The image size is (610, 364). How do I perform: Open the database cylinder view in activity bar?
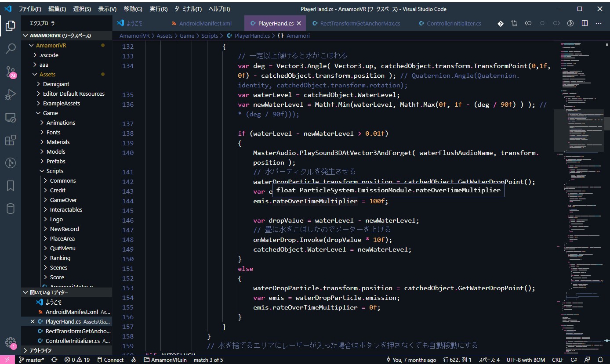pyautogui.click(x=11, y=209)
